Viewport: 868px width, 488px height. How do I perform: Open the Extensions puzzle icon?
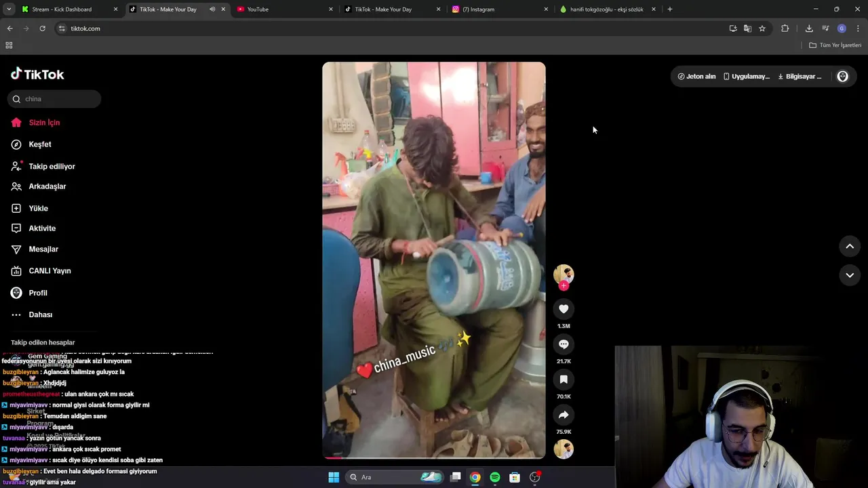[785, 28]
